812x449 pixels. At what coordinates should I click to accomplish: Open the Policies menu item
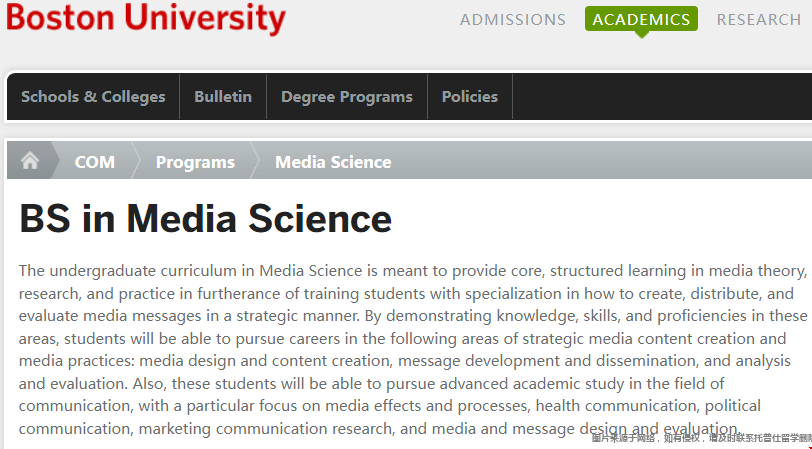pos(470,97)
